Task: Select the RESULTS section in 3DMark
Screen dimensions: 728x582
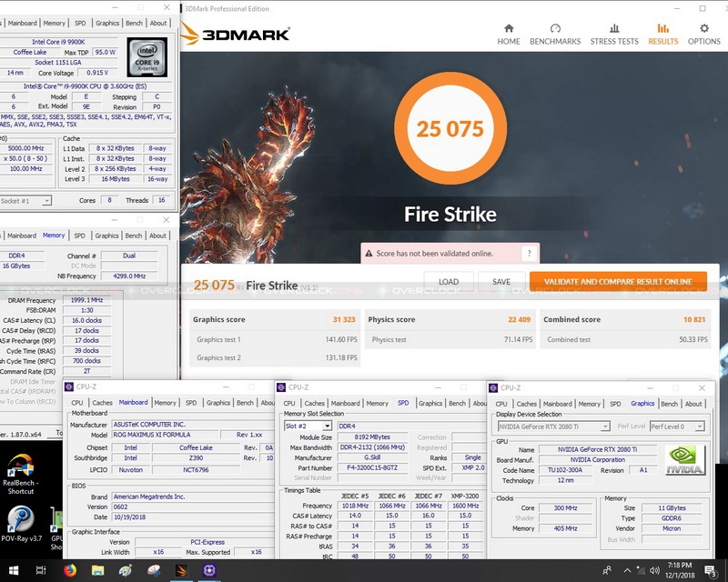Action: (x=663, y=35)
